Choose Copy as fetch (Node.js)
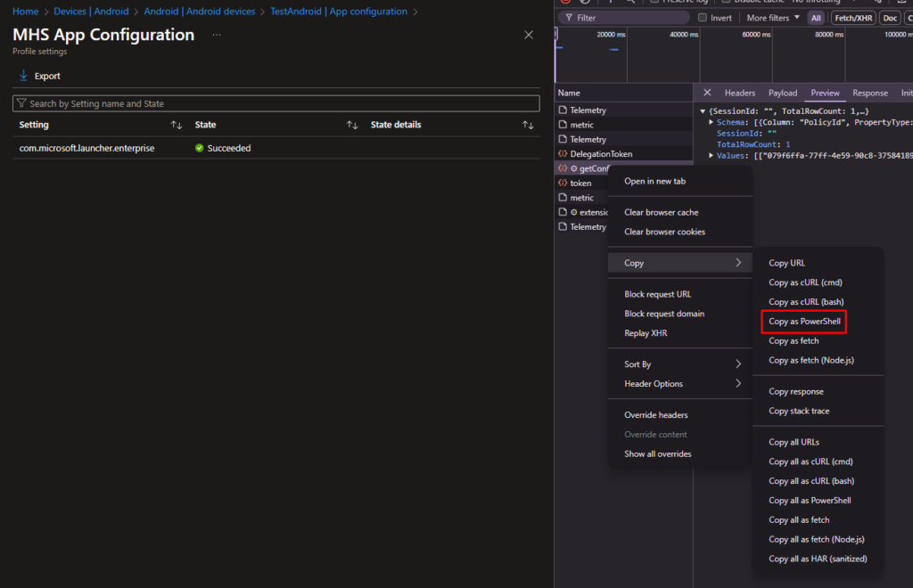 click(811, 361)
